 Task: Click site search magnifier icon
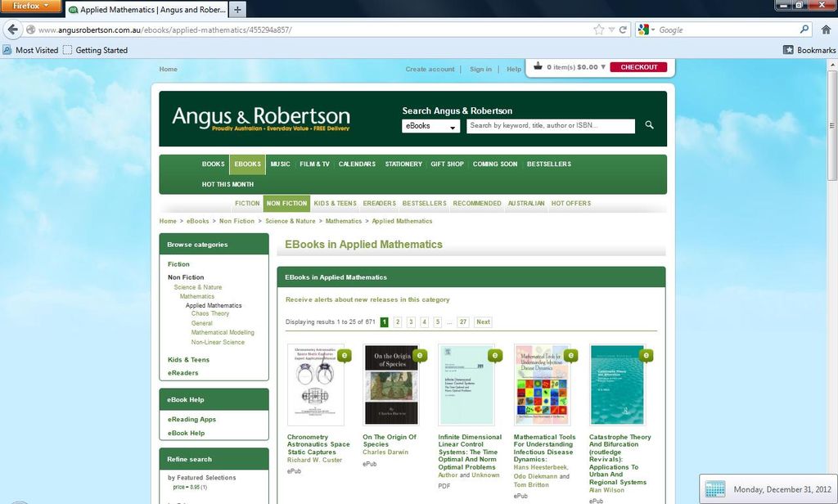(x=649, y=125)
